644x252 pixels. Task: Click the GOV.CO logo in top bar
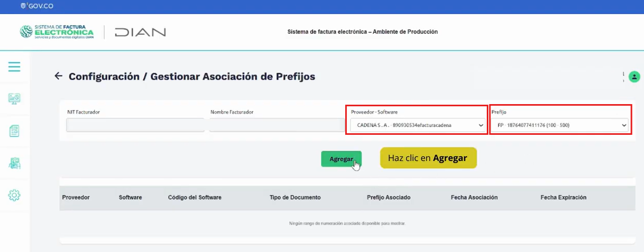pyautogui.click(x=36, y=6)
